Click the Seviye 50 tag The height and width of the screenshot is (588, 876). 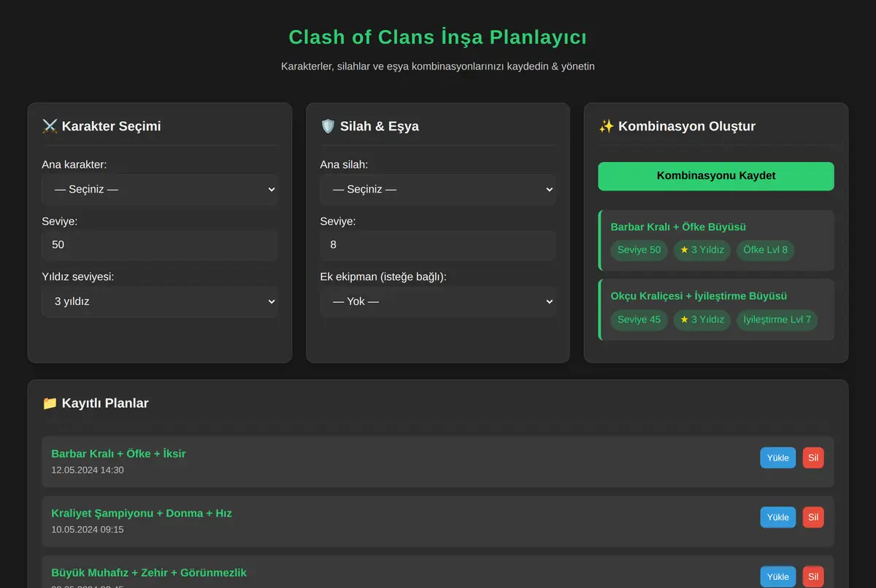point(639,250)
